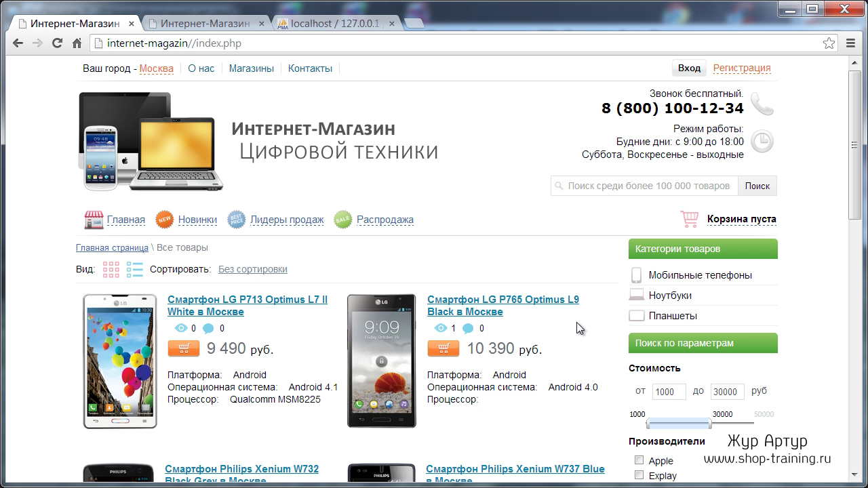
Task: Click LG P713 white phone thumbnail
Action: [x=120, y=361]
